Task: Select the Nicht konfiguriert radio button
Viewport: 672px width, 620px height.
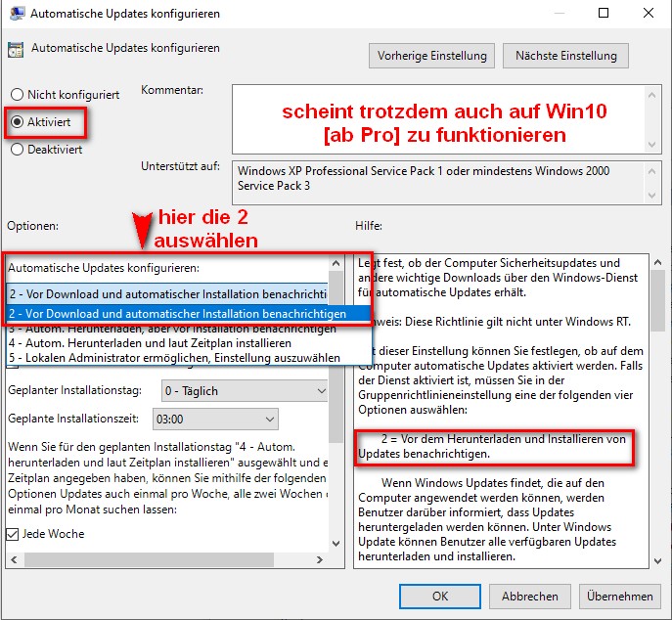Action: click(17, 95)
